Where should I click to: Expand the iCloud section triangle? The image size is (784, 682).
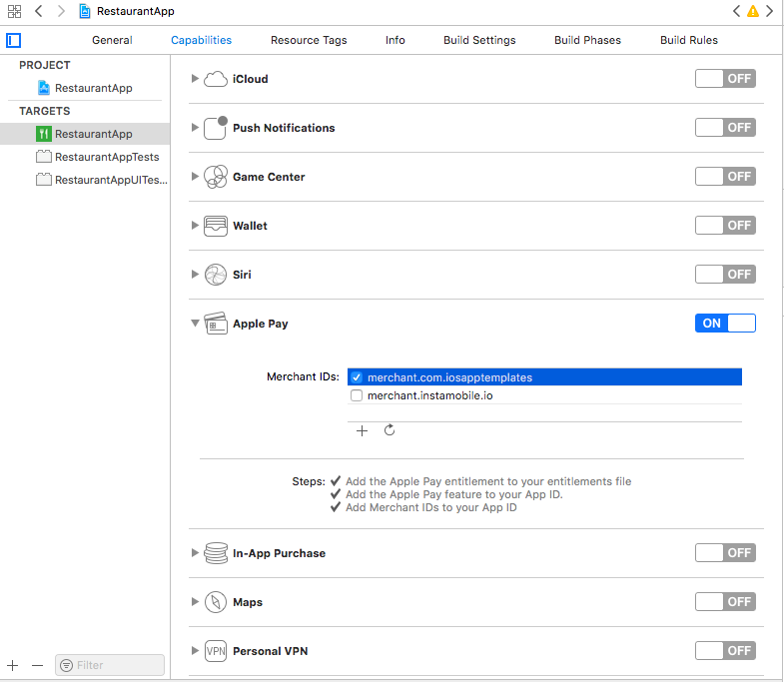coord(195,79)
